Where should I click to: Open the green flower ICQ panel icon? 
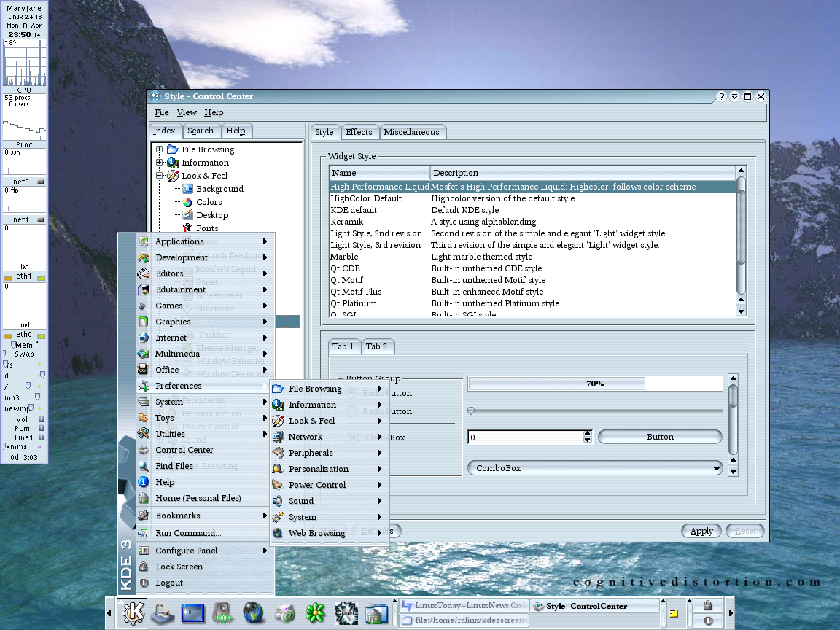point(315,613)
